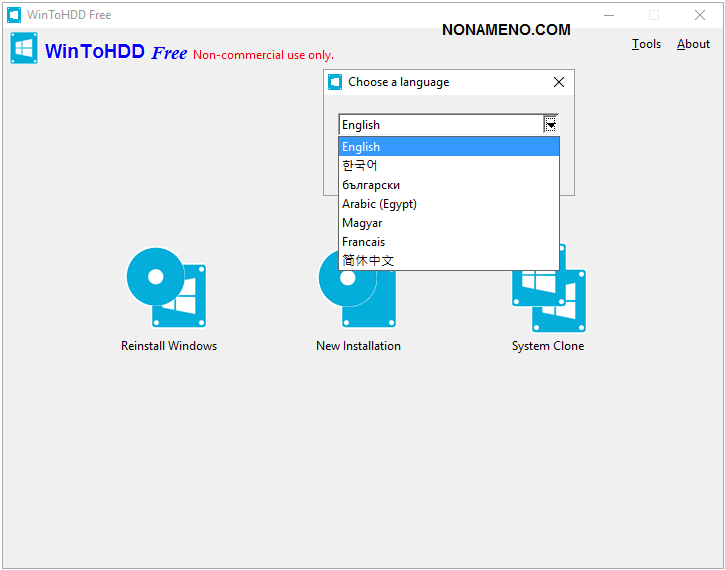Open the Tools menu
The image size is (725, 570).
[646, 44]
